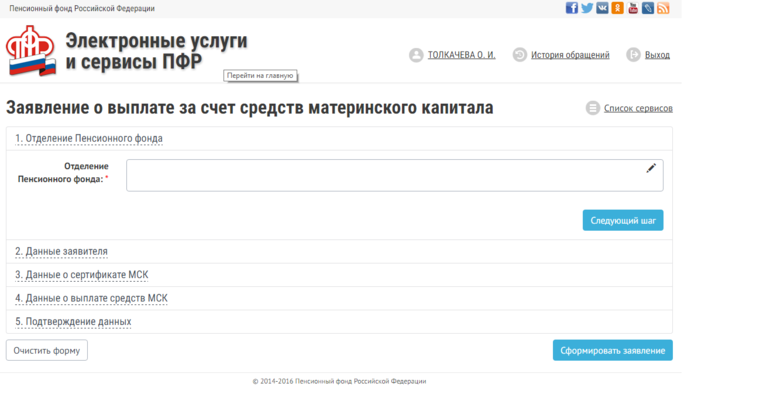Click the VK social network icon

[x=602, y=8]
